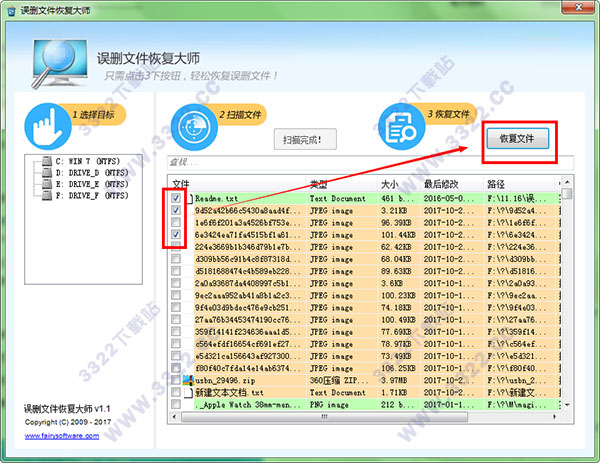
Task: Click the 查找 search field
Action: [x=370, y=162]
